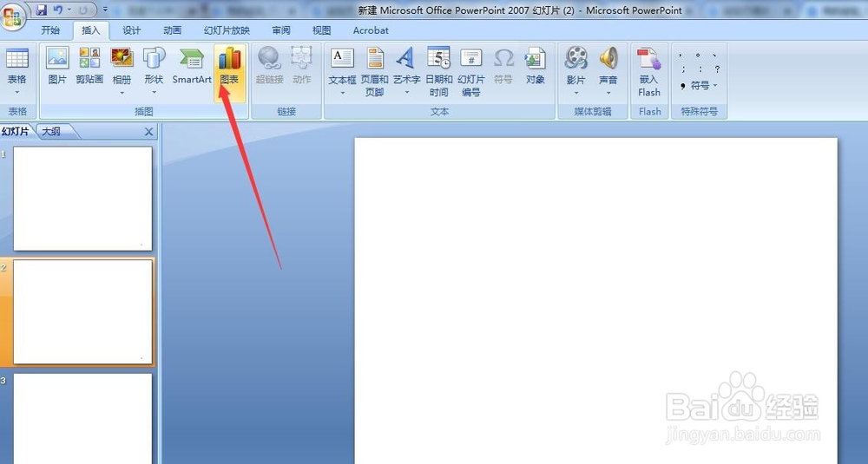Go to the 动画 ribbon tab
The width and height of the screenshot is (868, 464).
(x=172, y=30)
